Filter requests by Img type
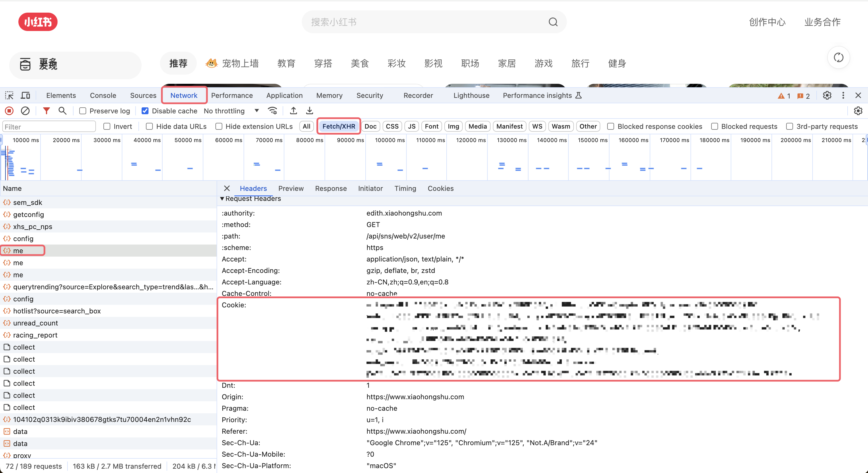868x473 pixels. (x=453, y=126)
